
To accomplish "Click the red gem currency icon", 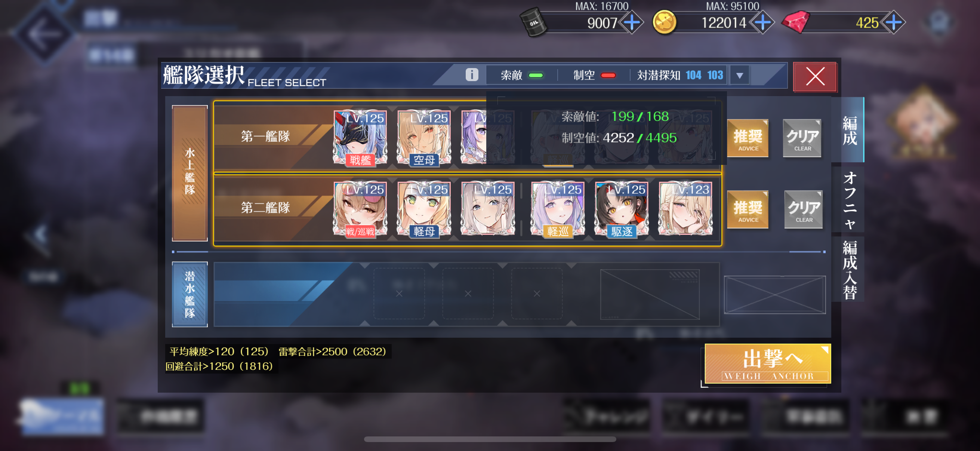I will [x=795, y=22].
